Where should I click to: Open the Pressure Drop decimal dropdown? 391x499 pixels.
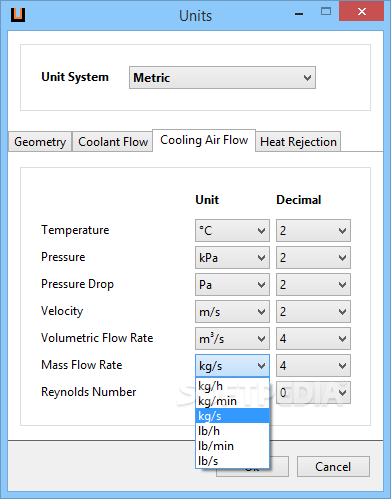point(313,284)
